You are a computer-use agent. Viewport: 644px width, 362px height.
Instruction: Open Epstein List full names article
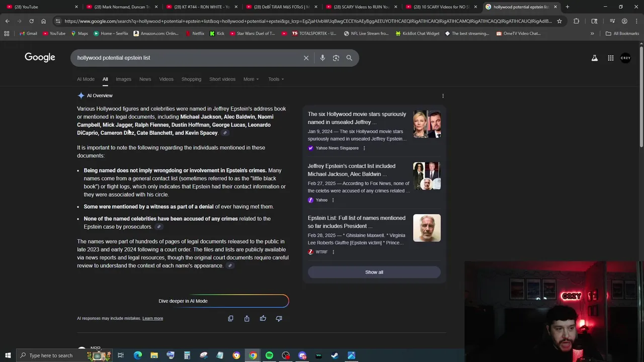tap(356, 222)
